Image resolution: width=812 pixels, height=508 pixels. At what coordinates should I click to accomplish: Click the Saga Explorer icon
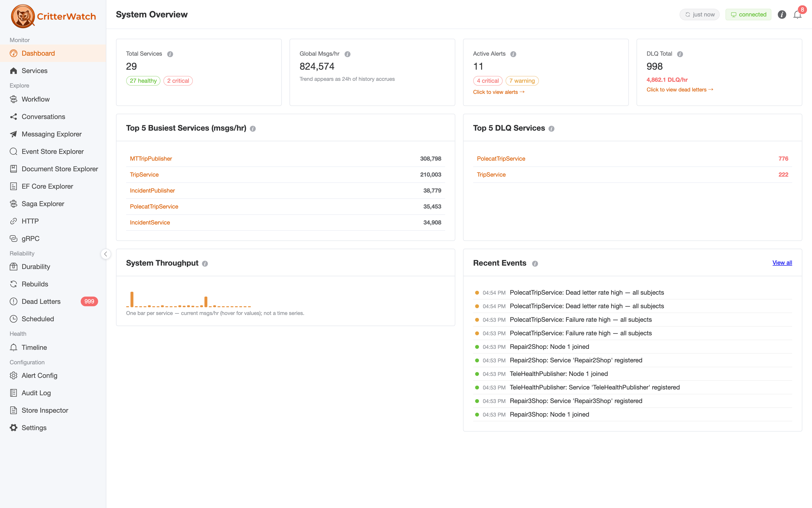tap(14, 204)
